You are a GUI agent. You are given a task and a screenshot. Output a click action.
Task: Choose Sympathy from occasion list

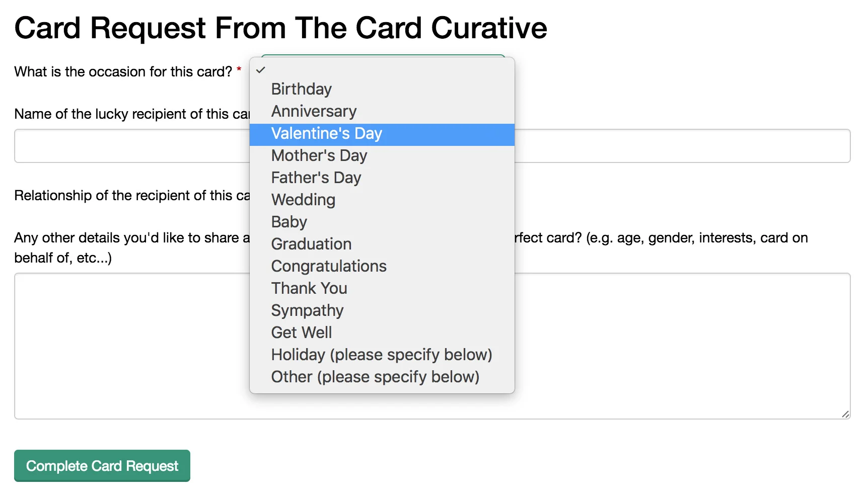(x=307, y=310)
